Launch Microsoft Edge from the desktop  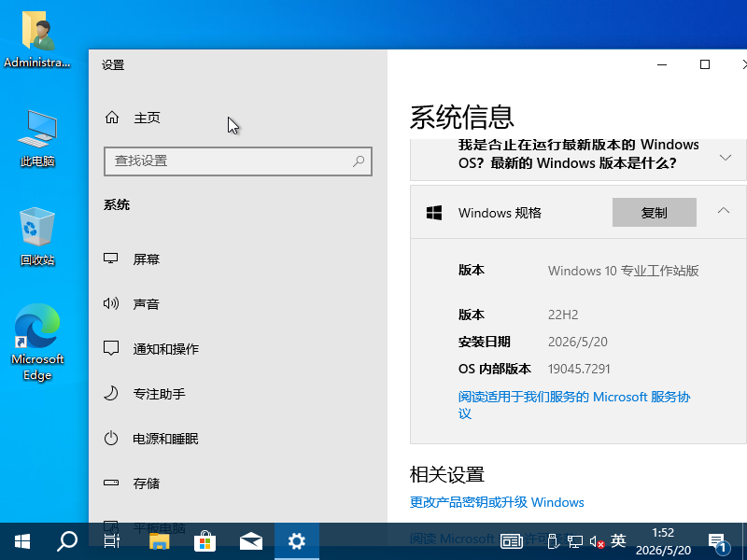37,342
